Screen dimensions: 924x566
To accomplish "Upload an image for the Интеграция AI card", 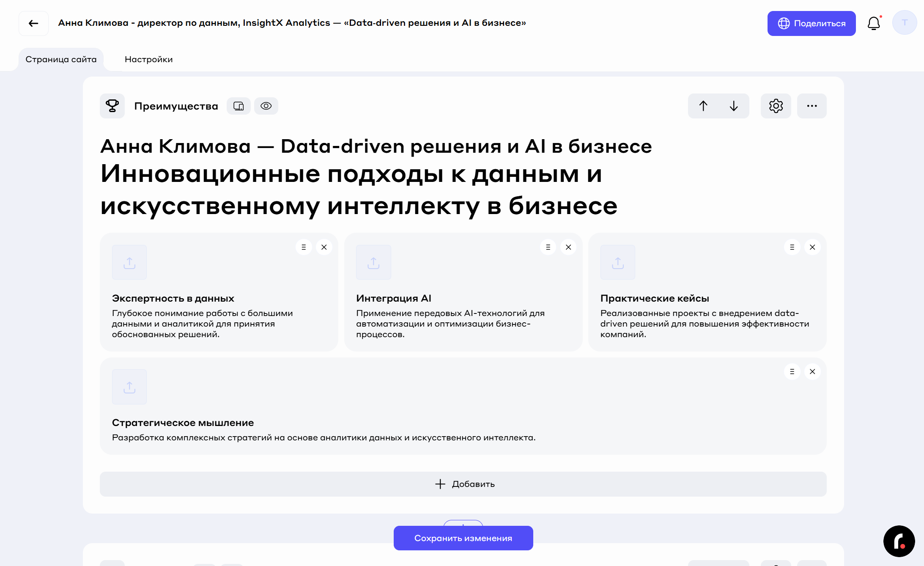I will coord(373,262).
